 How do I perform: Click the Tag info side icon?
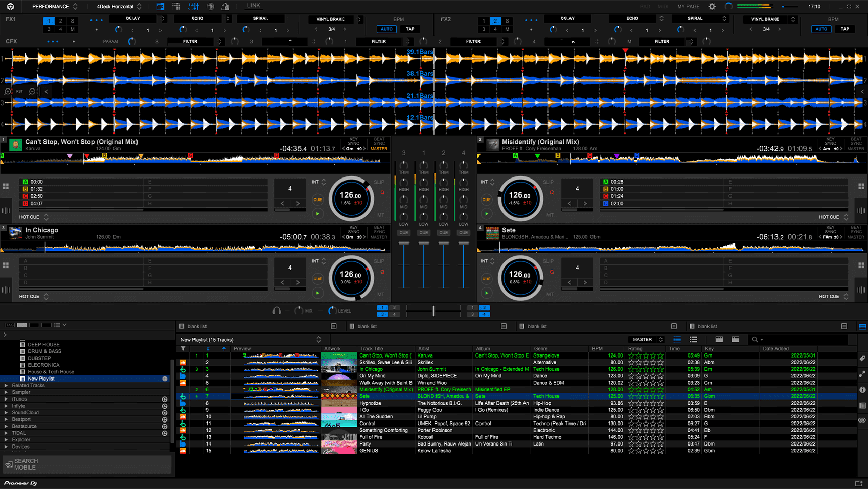[x=862, y=359]
